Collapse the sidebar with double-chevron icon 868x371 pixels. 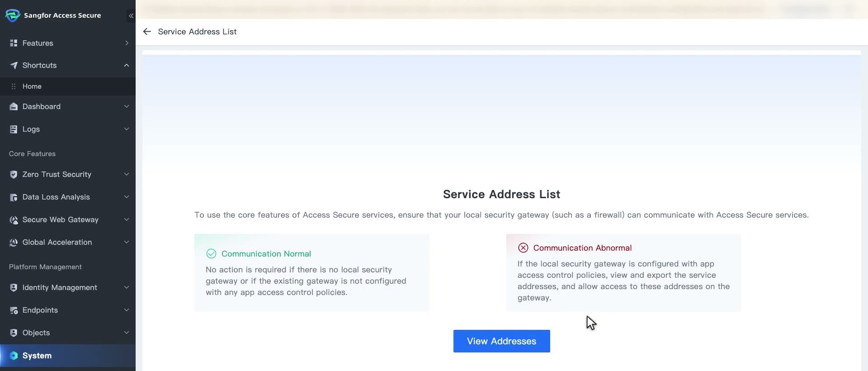click(x=131, y=16)
